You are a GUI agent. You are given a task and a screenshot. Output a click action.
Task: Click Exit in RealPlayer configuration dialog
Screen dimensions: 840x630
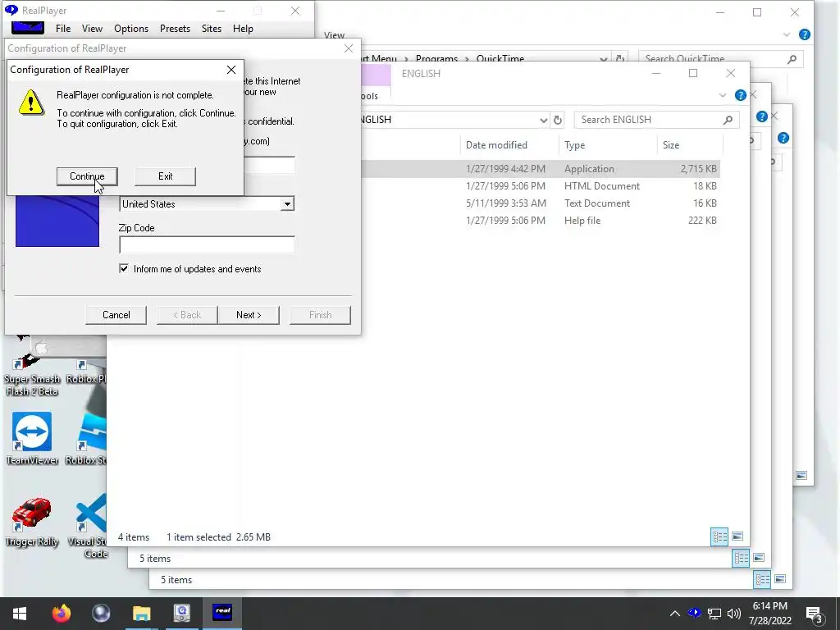point(165,176)
